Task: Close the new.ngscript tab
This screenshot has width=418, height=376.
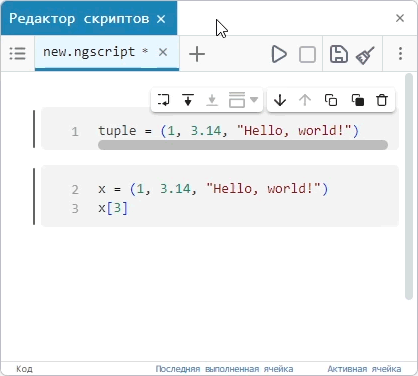Action: point(163,52)
